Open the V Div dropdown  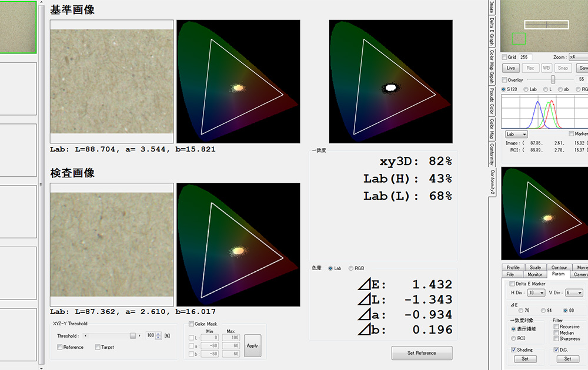click(x=574, y=293)
